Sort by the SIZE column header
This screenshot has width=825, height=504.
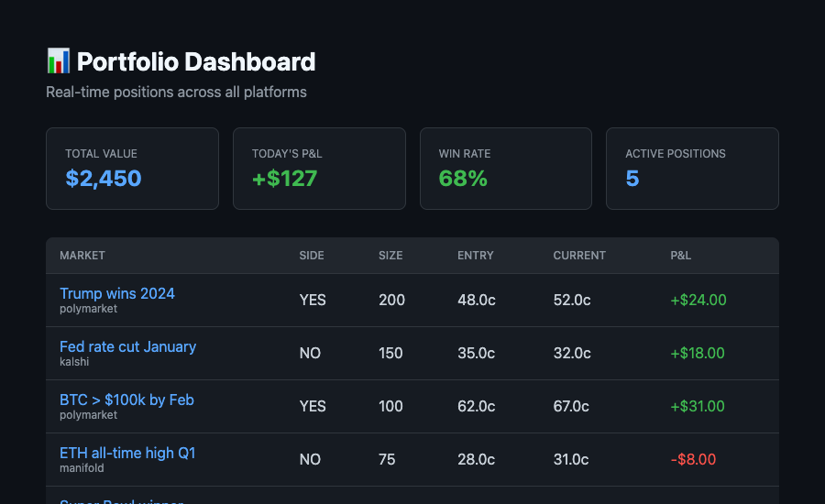390,256
